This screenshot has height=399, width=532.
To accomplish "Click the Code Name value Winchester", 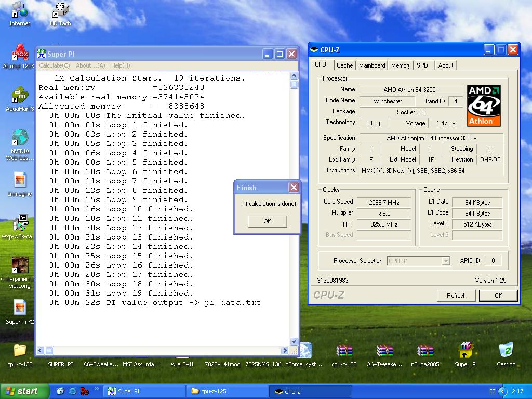I will coord(387,101).
